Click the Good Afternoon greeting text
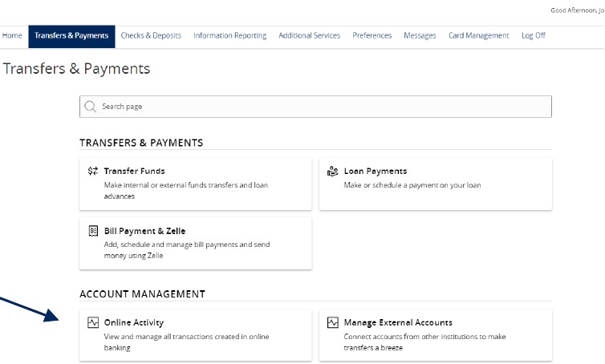Screen dimensions: 605x364 [578, 10]
